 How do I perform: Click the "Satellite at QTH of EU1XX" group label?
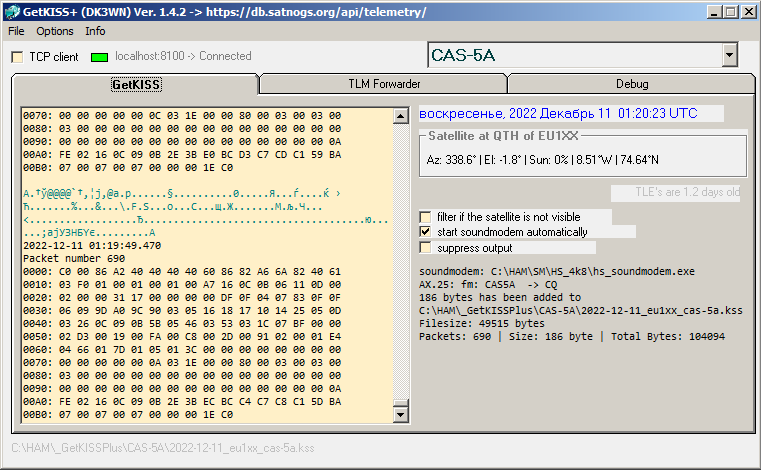coord(503,136)
